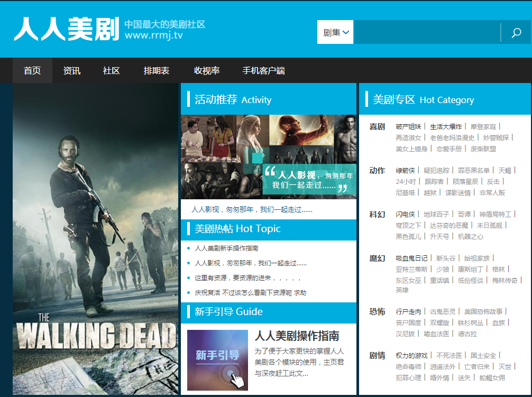Open the 始祖家族 show link

tap(477, 258)
